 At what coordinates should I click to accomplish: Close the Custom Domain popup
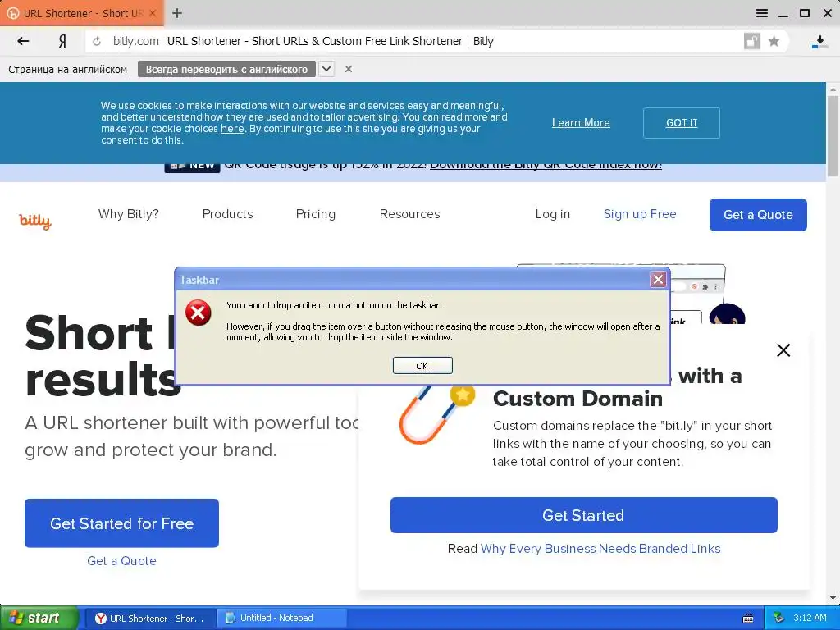click(783, 350)
